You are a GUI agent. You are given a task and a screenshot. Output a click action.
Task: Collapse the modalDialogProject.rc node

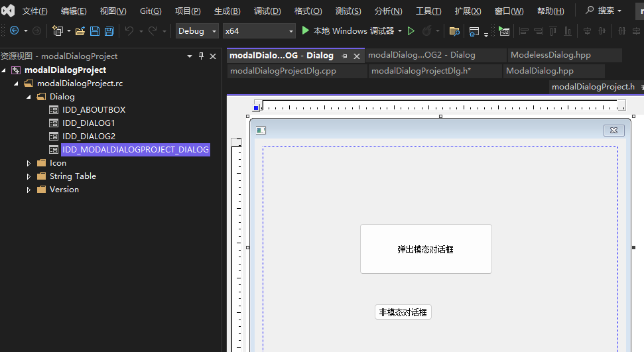pyautogui.click(x=17, y=84)
